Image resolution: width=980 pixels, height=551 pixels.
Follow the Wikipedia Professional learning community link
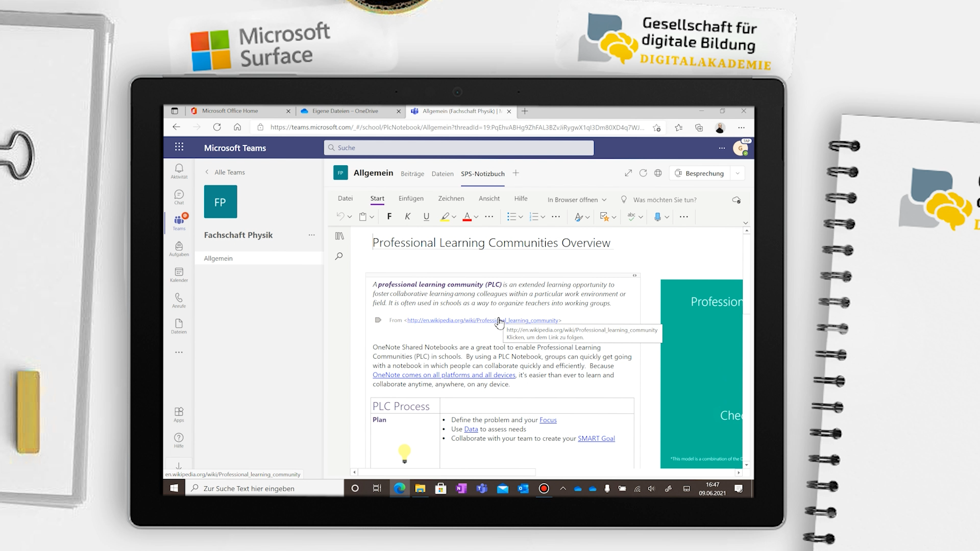[483, 320]
